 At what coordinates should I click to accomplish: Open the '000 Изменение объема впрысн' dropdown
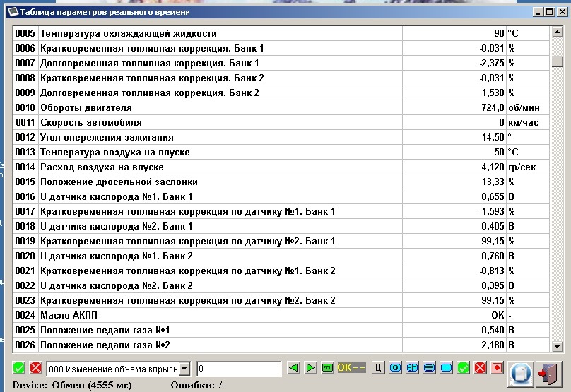tap(184, 369)
